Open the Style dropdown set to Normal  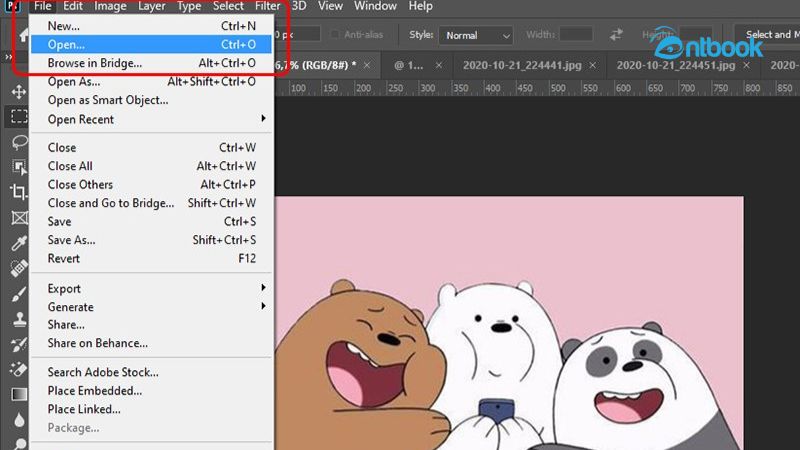pos(476,35)
